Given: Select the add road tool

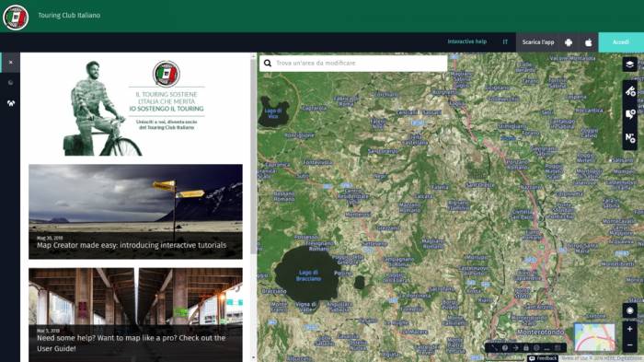Looking at the screenshot, I should click(x=629, y=90).
